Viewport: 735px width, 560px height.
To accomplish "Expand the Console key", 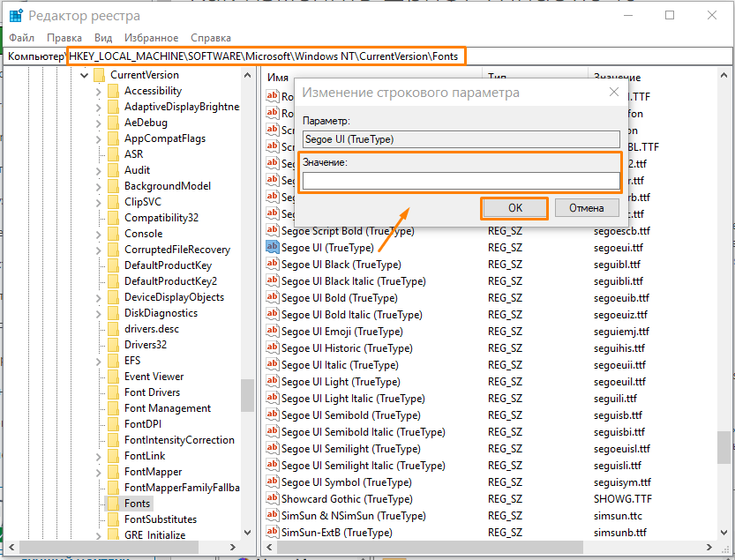I will point(99,235).
